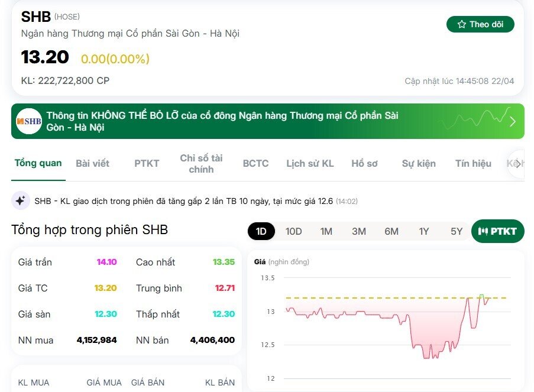Click the Giá trần value 14.10
Viewport: 534px width, 392px height.
106,262
